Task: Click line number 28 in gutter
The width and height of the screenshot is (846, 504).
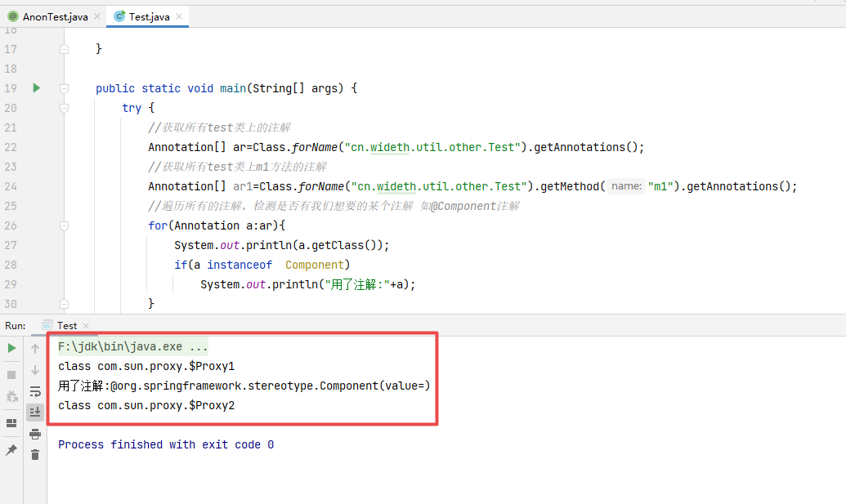Action: (x=11, y=265)
